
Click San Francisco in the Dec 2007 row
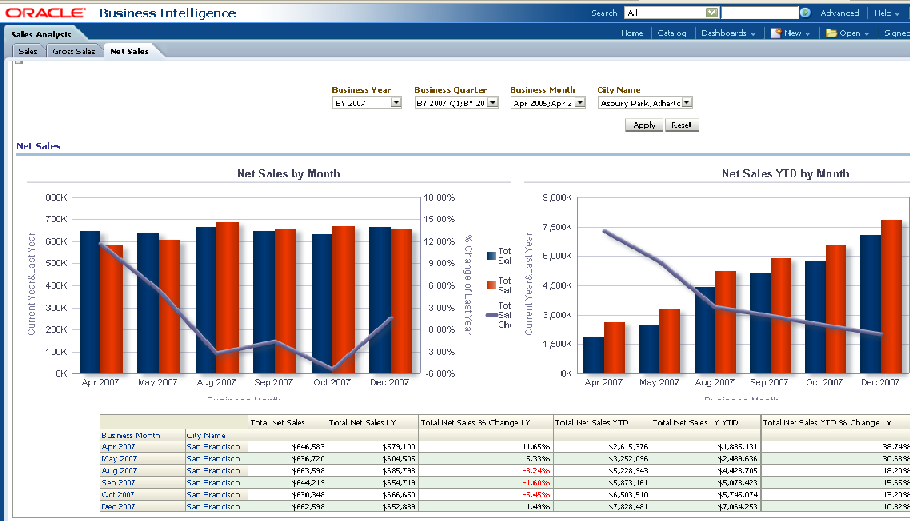point(214,506)
